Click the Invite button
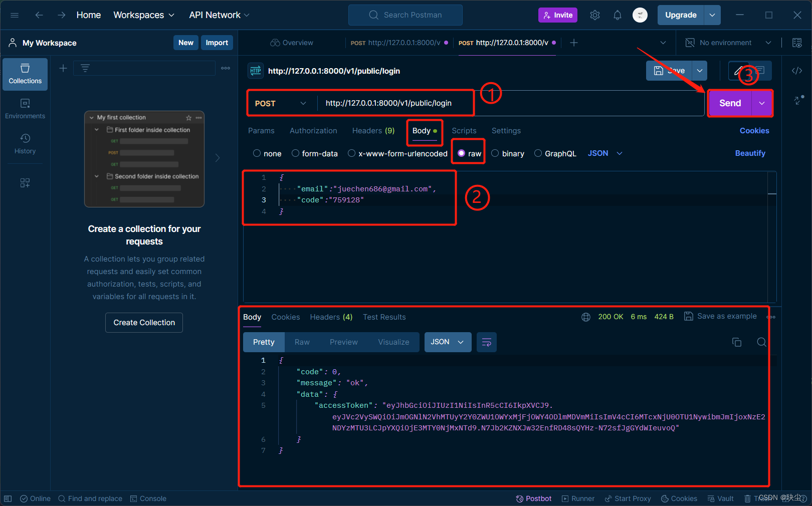Viewport: 812px width, 506px height. click(x=558, y=15)
